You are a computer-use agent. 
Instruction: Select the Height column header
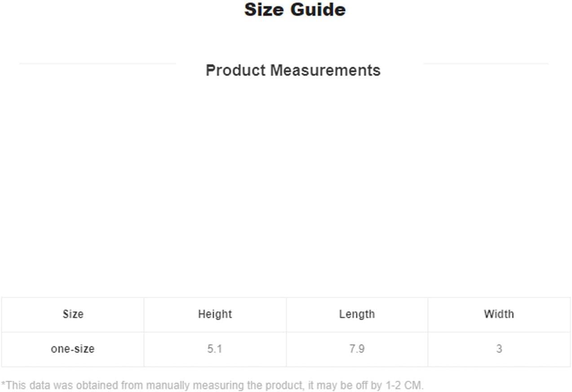pos(215,314)
